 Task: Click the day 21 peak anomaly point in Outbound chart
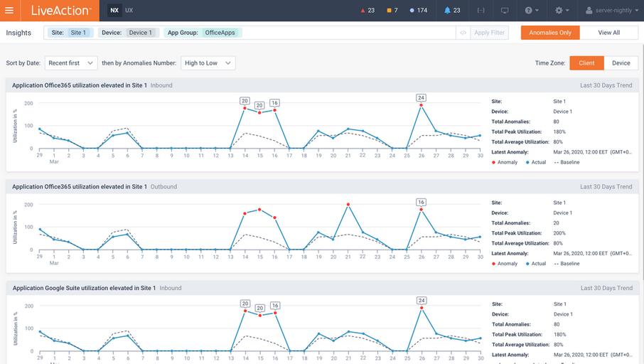tap(348, 205)
